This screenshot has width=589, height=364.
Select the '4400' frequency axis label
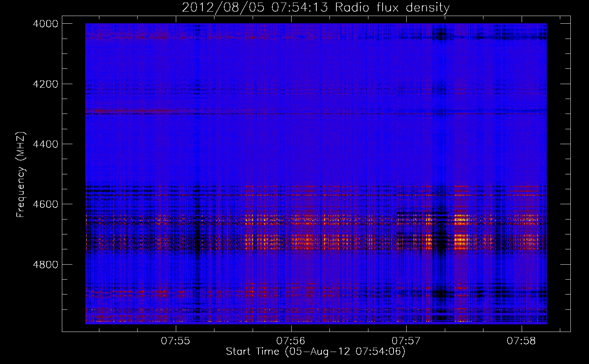pos(45,144)
